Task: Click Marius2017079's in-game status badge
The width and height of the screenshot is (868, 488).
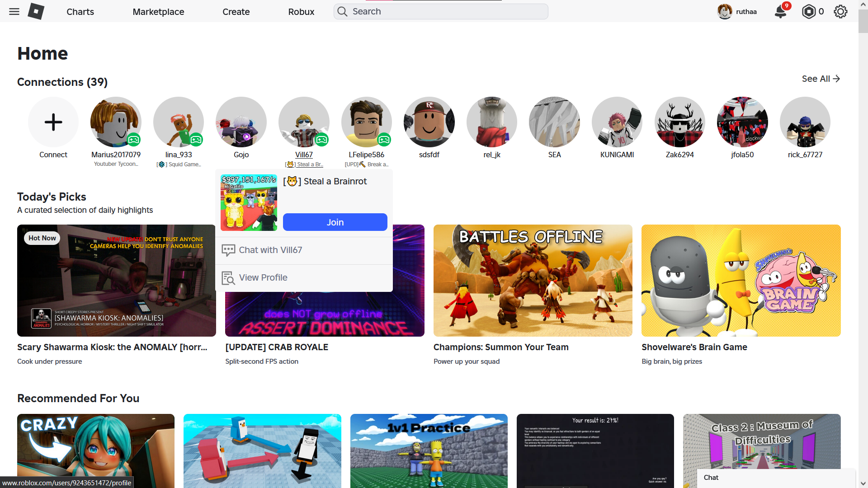Action: click(x=133, y=140)
